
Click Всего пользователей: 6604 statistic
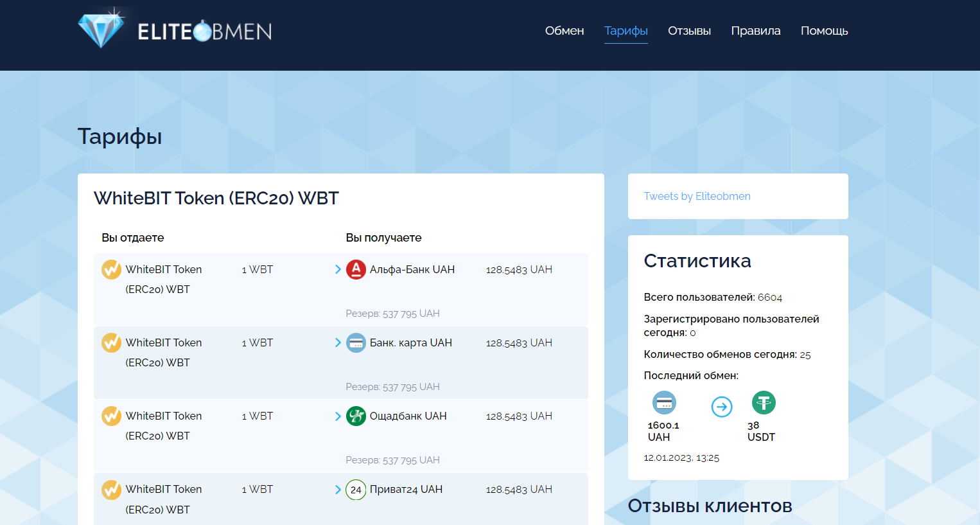(713, 298)
